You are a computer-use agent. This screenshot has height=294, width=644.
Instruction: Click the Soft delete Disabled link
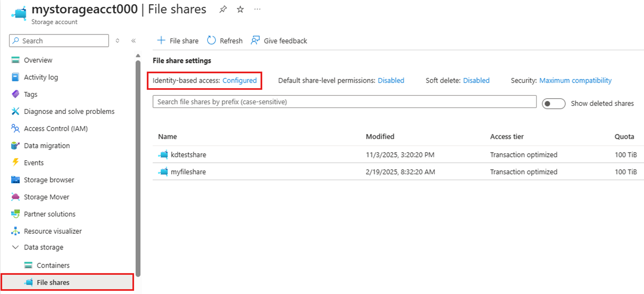(x=476, y=81)
